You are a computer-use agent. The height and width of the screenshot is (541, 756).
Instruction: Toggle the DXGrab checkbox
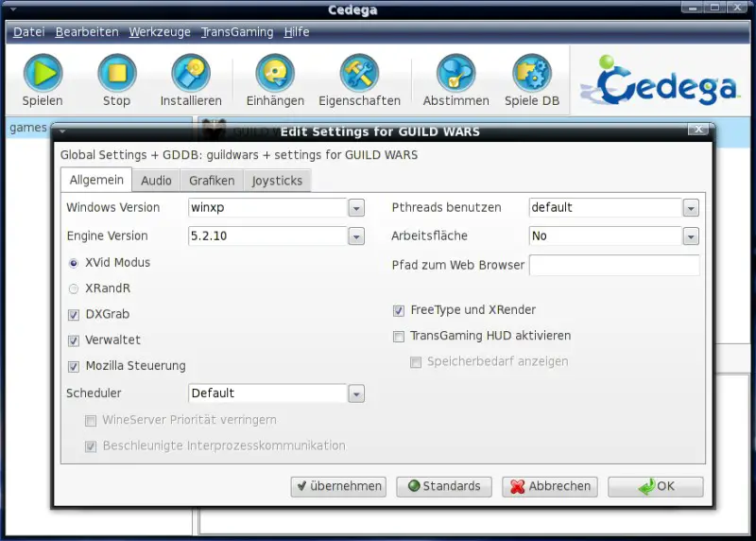(74, 315)
